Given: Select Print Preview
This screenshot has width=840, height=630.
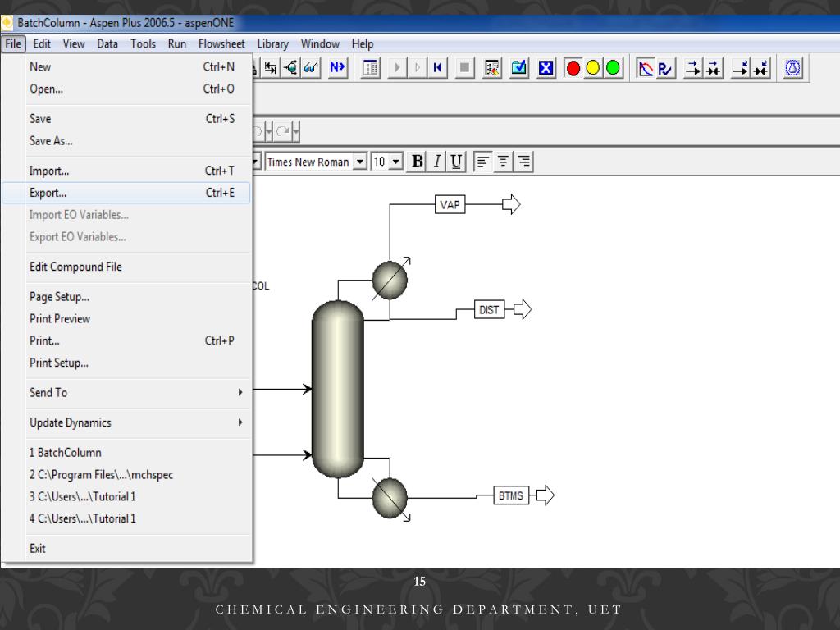Looking at the screenshot, I should point(126,319).
